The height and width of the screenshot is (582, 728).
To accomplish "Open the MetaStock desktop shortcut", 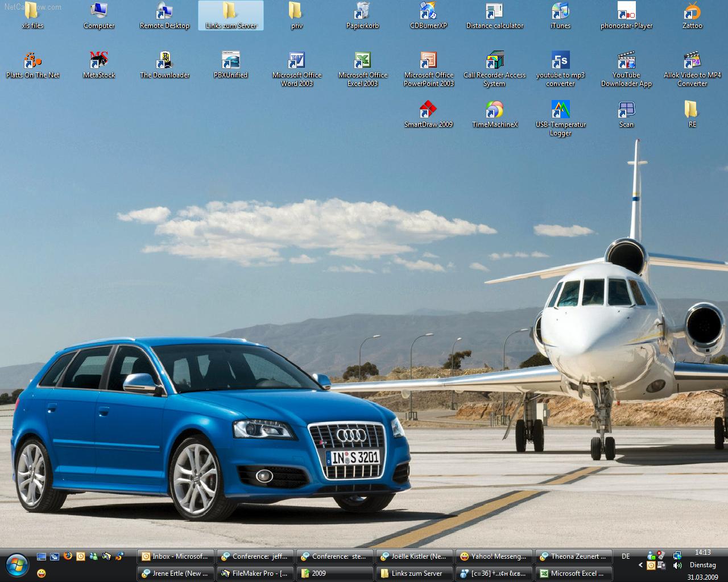I will pos(99,61).
